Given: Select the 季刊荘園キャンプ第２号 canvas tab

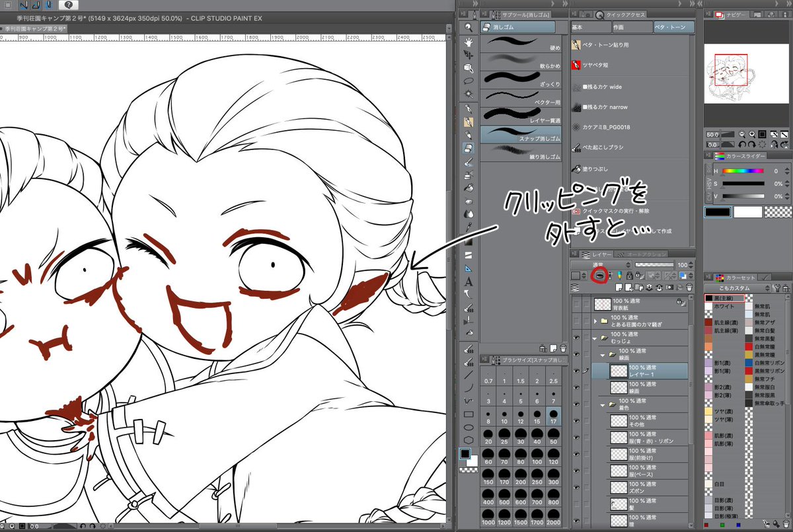Looking at the screenshot, I should (x=34, y=28).
